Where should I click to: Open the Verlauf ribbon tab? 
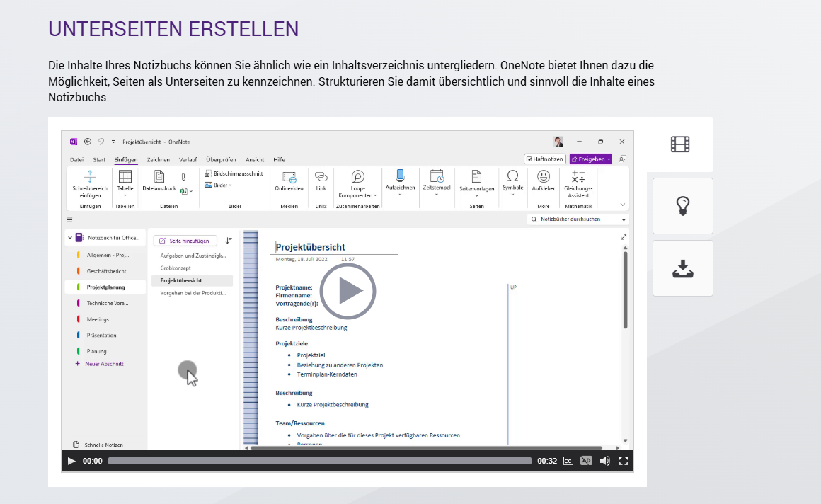tap(188, 160)
